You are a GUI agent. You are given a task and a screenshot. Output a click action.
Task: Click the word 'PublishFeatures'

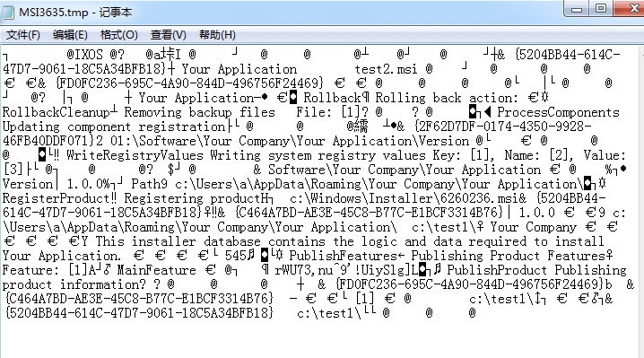(x=343, y=256)
